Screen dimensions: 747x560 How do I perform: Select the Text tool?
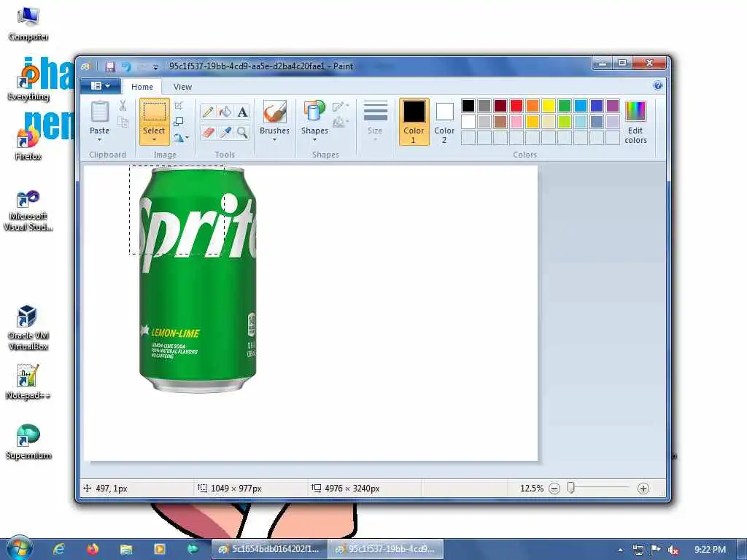(242, 112)
